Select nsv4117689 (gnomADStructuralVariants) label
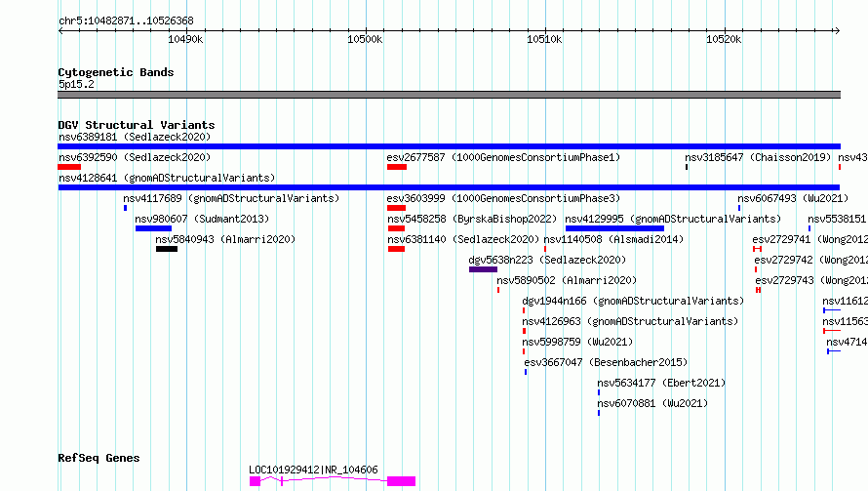Image resolution: width=868 pixels, height=491 pixels. pos(231,198)
